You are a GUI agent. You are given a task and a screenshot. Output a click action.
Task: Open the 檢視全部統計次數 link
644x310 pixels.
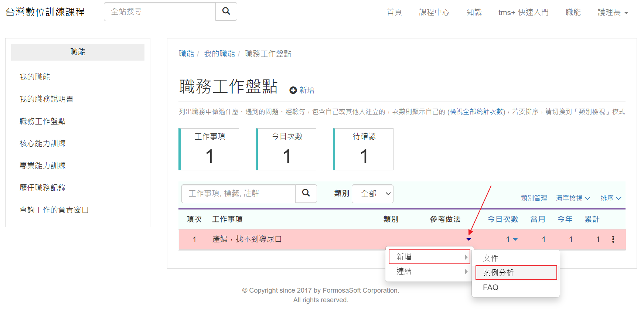476,112
